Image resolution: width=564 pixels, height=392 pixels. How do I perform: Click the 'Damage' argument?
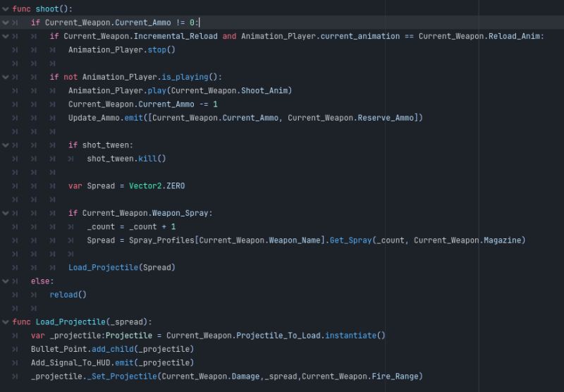coord(245,376)
